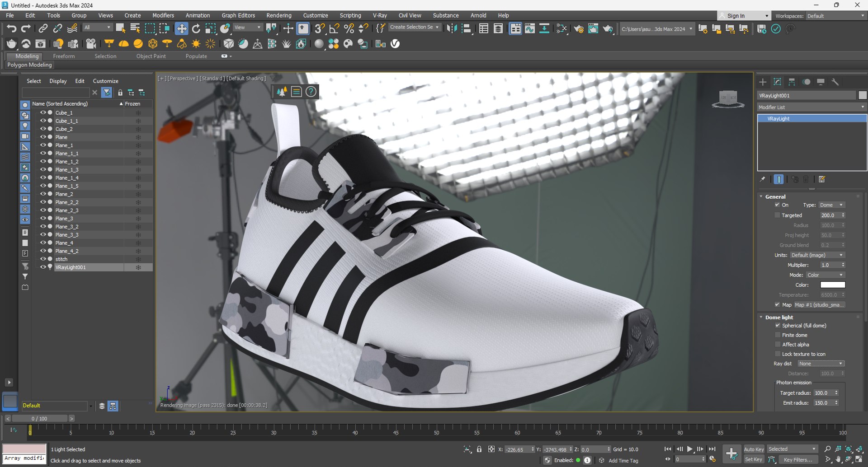Click the Selection Lock padlock icon
This screenshot has height=467, width=868.
[479, 449]
